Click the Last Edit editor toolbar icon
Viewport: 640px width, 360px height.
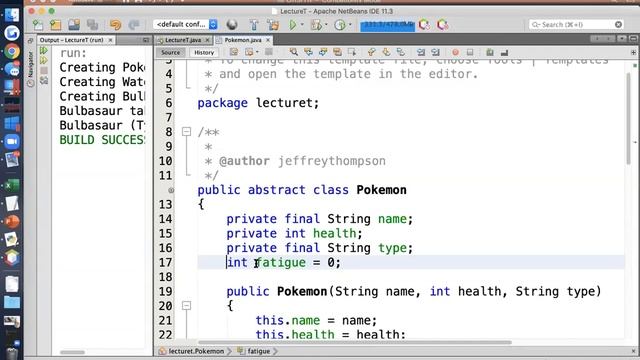tap(233, 52)
